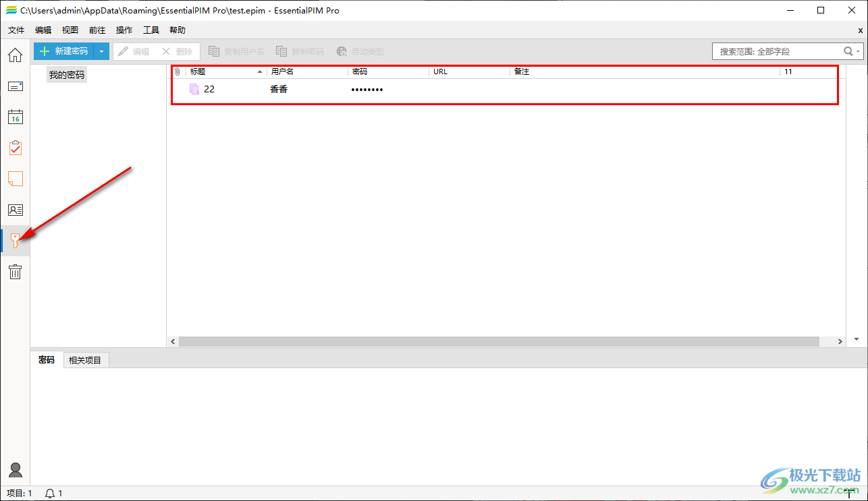Select 我的密码 in the tree

click(x=67, y=75)
